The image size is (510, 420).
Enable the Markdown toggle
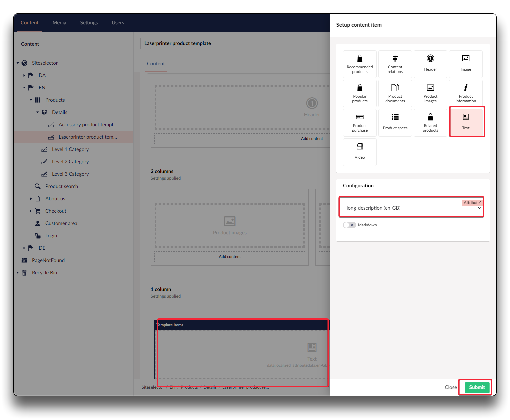click(349, 225)
